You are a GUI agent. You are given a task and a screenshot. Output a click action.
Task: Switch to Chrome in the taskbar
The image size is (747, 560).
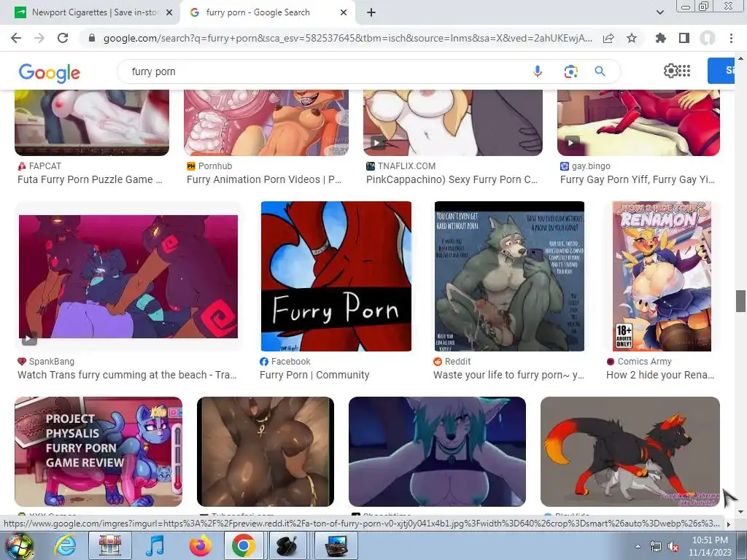click(x=244, y=545)
